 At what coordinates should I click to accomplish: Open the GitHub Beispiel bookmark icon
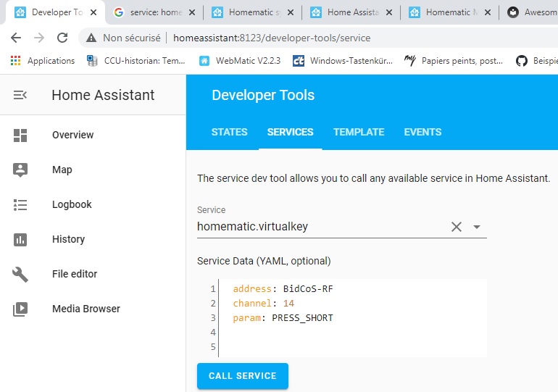(521, 61)
